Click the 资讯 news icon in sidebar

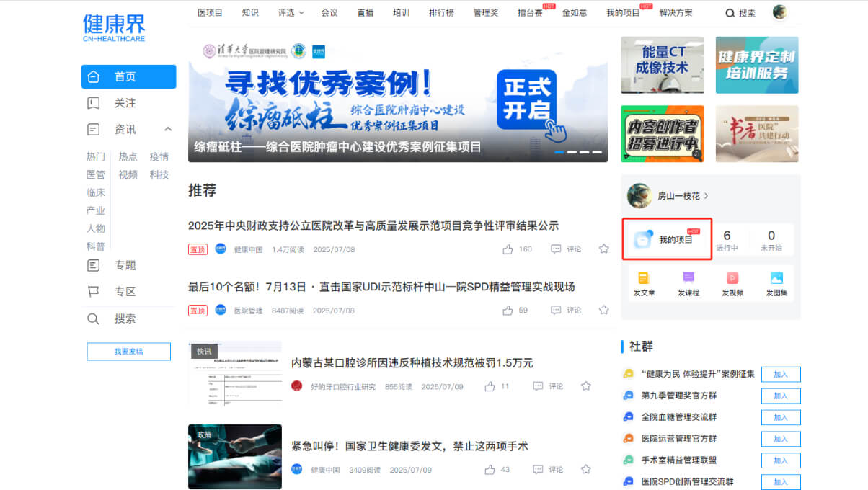coord(93,130)
